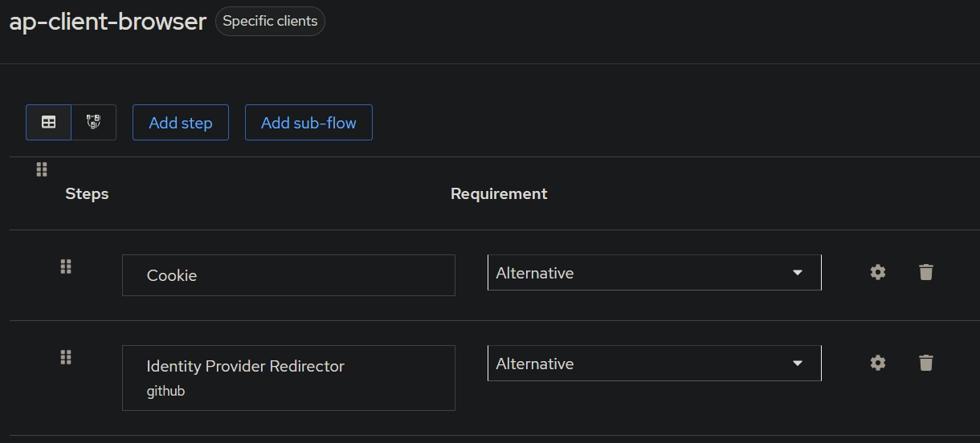Image resolution: width=980 pixels, height=443 pixels.
Task: Select the Identity Provider Redirector step box
Action: click(x=288, y=378)
